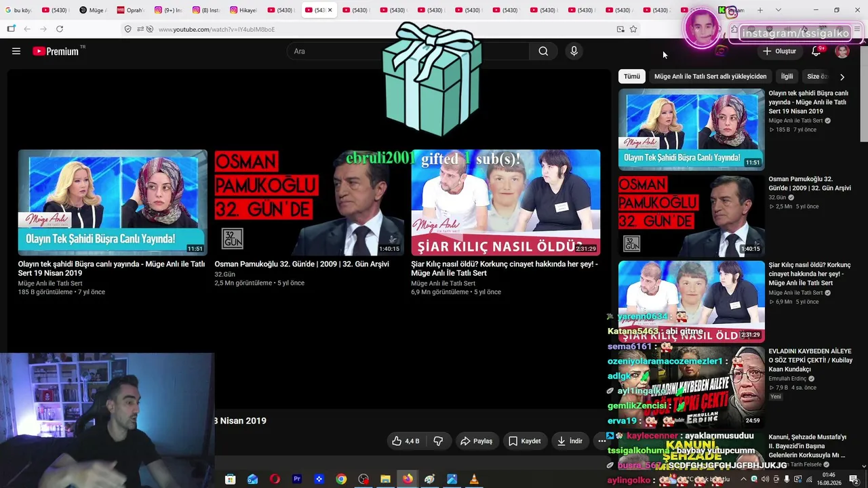
Task: Open Adobe Premiere Pro from the taskbar
Action: point(297,479)
